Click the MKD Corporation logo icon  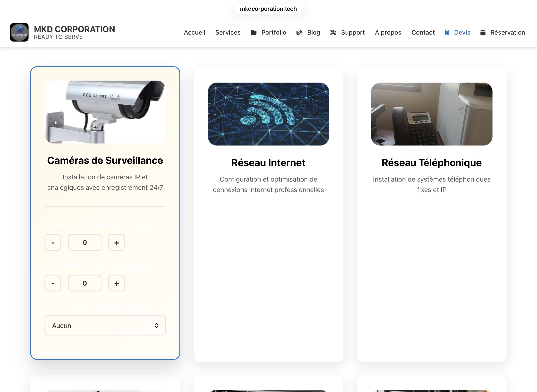[x=19, y=32]
